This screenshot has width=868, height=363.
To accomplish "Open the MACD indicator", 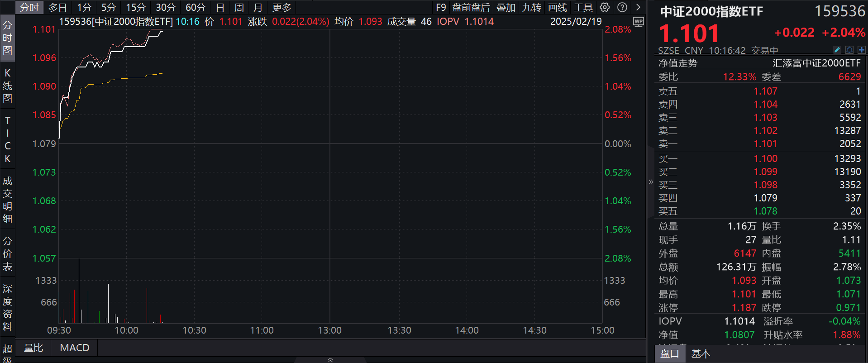I will tap(75, 348).
